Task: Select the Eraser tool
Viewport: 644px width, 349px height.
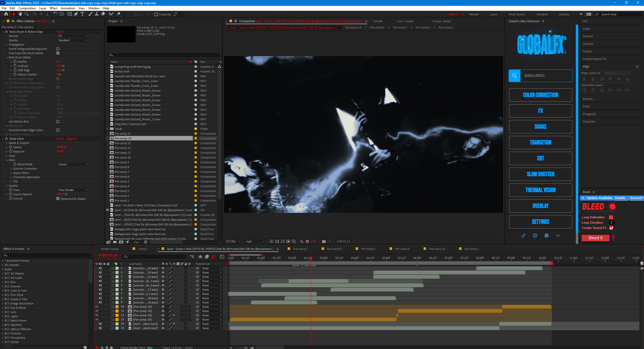Action: pyautogui.click(x=103, y=14)
